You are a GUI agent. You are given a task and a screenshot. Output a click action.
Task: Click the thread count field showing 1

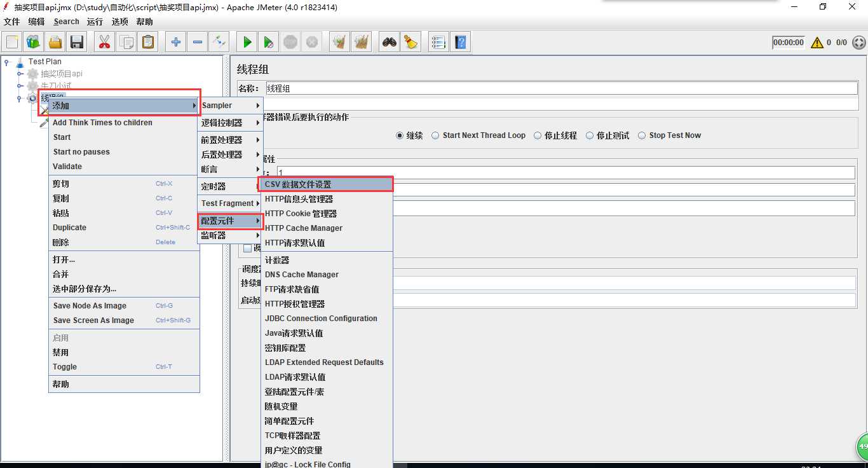[x=566, y=173]
